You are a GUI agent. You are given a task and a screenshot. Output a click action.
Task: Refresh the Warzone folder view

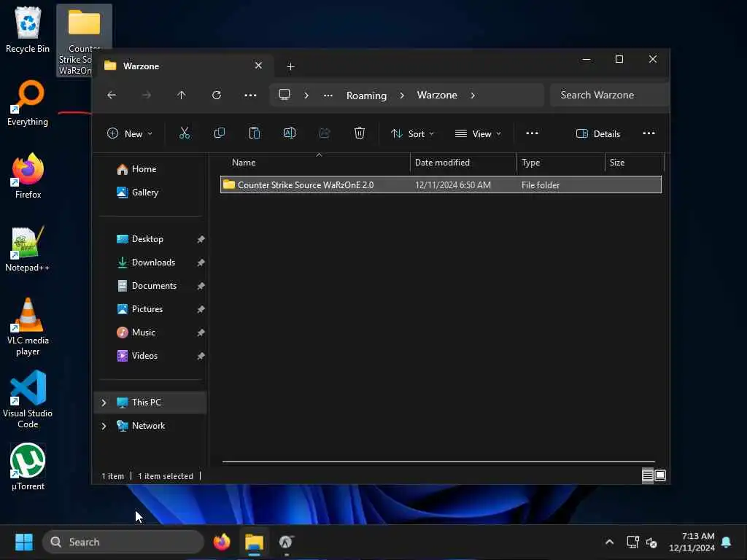[216, 96]
